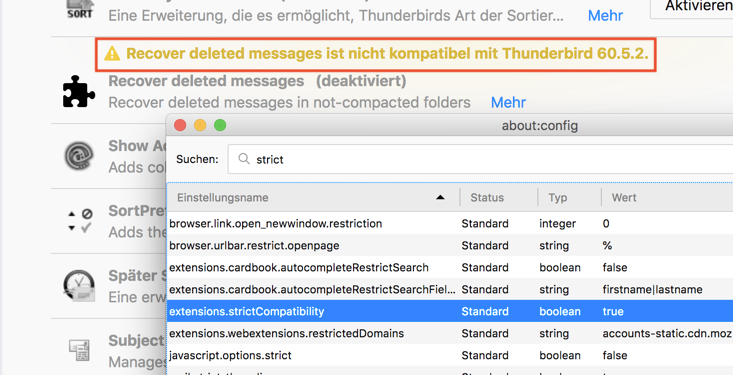Select the javascript.options.strict boolean row
Image resolution: width=733 pixels, height=375 pixels.
point(450,355)
